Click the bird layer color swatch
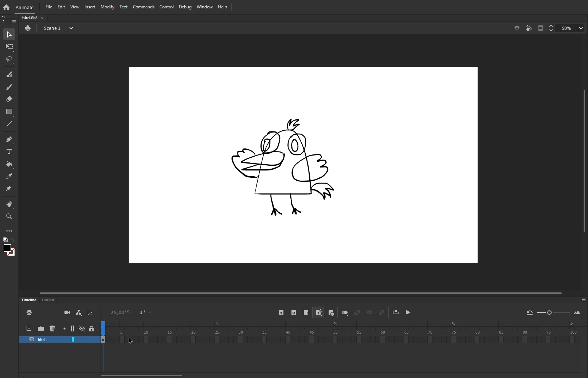The image size is (588, 378). coord(73,339)
